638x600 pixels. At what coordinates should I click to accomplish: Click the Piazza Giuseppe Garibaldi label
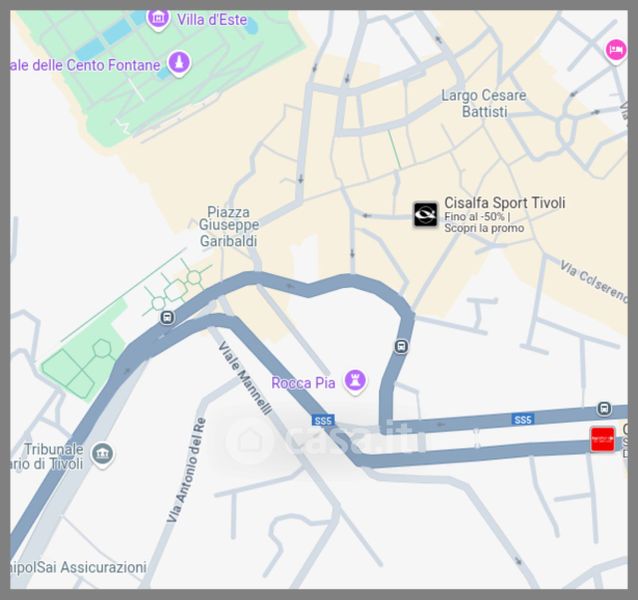click(x=229, y=226)
